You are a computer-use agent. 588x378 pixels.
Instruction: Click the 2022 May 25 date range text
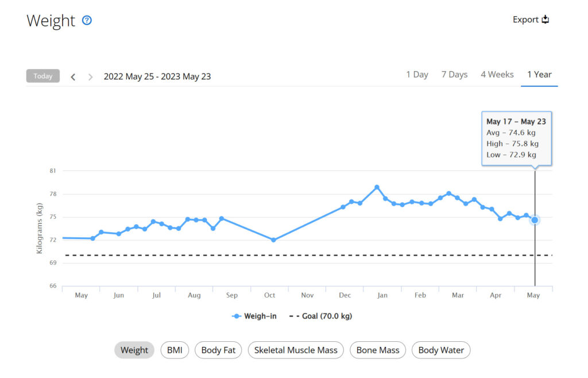tap(157, 76)
